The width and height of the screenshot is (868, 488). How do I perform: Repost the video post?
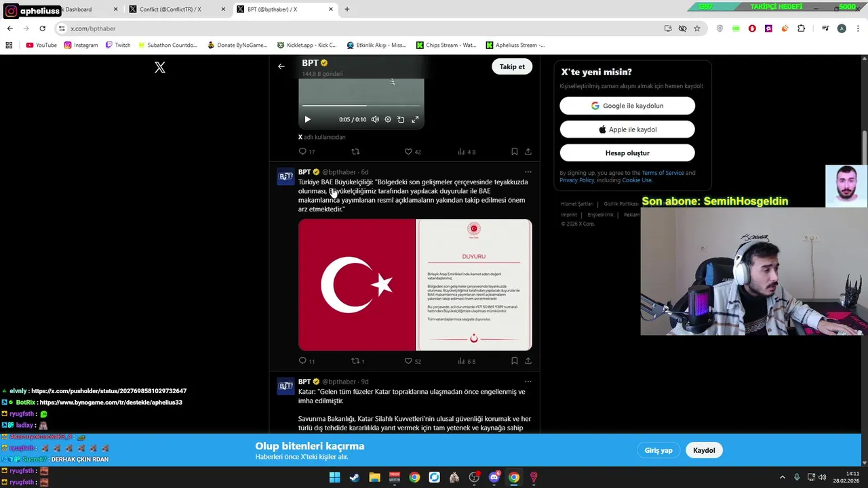tap(355, 152)
